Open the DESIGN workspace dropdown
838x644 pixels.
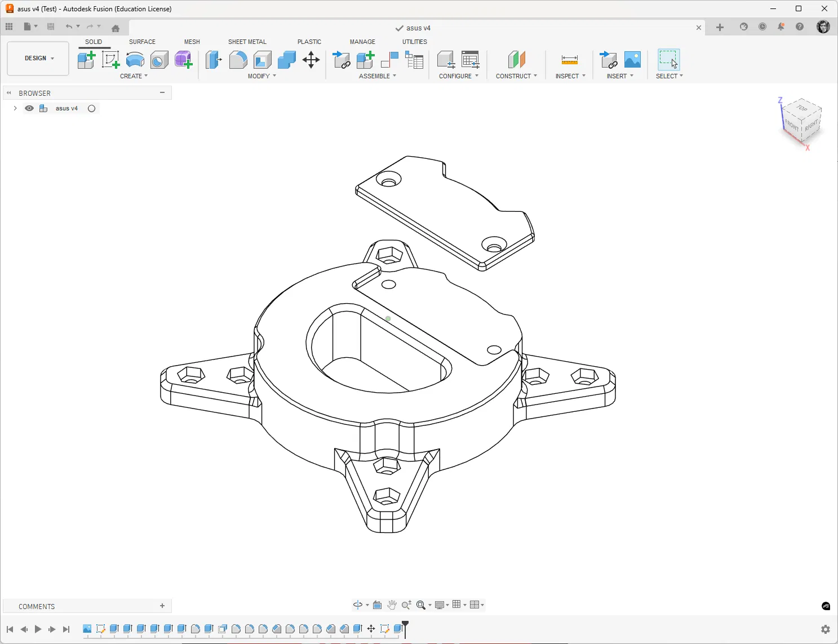click(x=38, y=58)
